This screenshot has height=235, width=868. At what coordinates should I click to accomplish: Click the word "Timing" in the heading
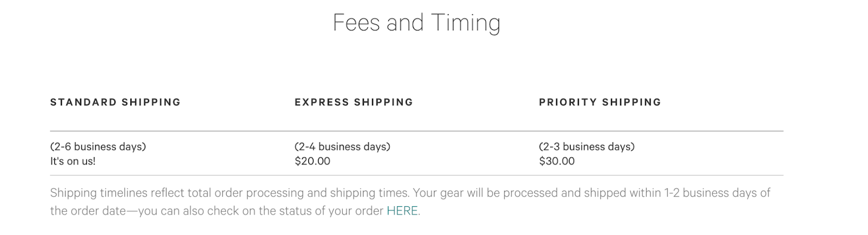pyautogui.click(x=465, y=23)
